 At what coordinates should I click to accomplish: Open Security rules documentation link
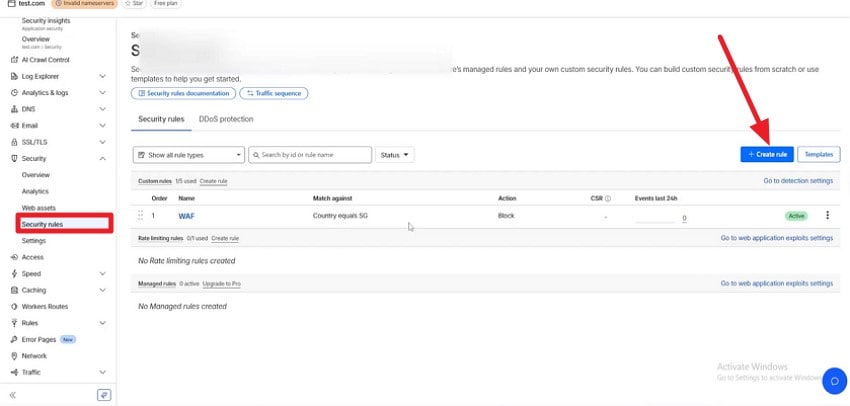pos(183,93)
